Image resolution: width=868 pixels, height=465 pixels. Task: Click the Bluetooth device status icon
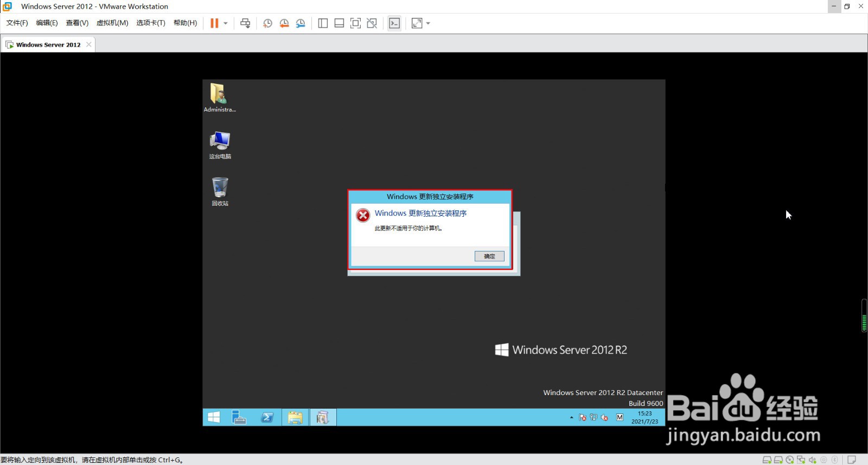(x=835, y=460)
